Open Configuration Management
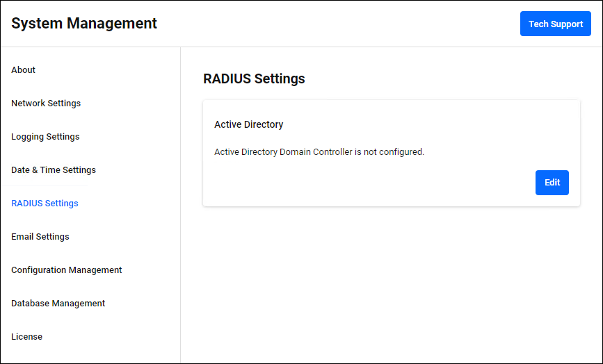The image size is (603, 364). [x=67, y=270]
